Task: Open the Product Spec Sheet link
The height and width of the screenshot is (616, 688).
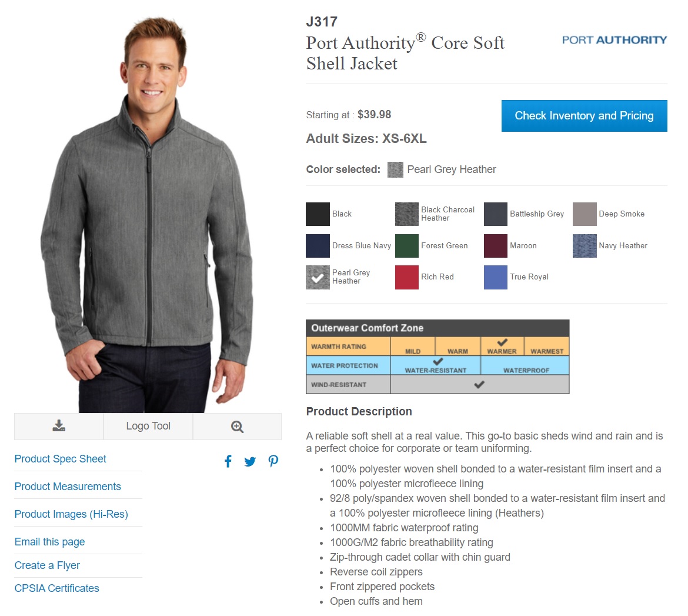Action: (x=60, y=459)
